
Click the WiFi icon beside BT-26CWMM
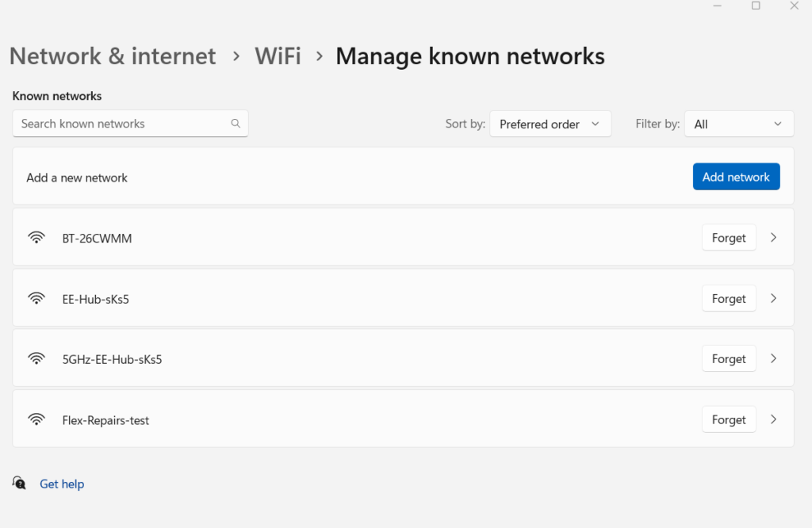36,237
